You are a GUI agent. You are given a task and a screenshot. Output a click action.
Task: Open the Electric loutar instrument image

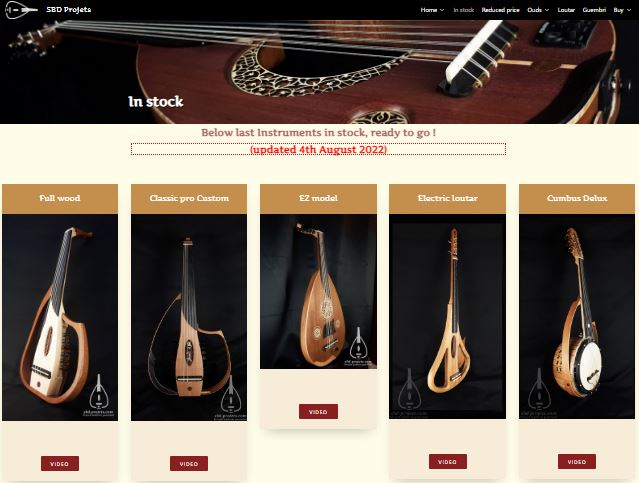[x=447, y=316]
